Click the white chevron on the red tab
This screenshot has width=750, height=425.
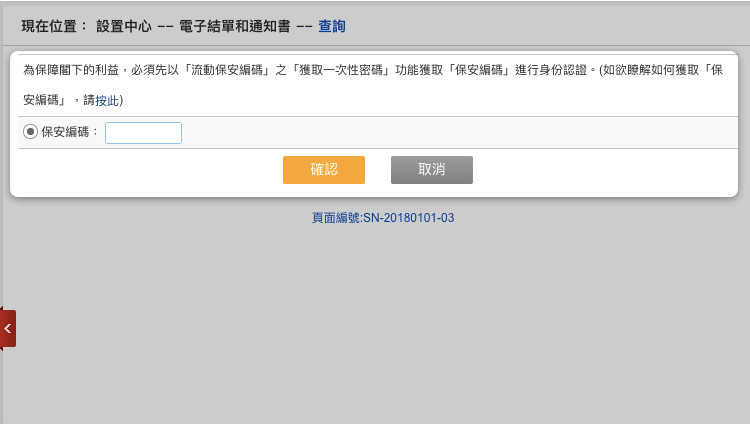tap(7, 328)
